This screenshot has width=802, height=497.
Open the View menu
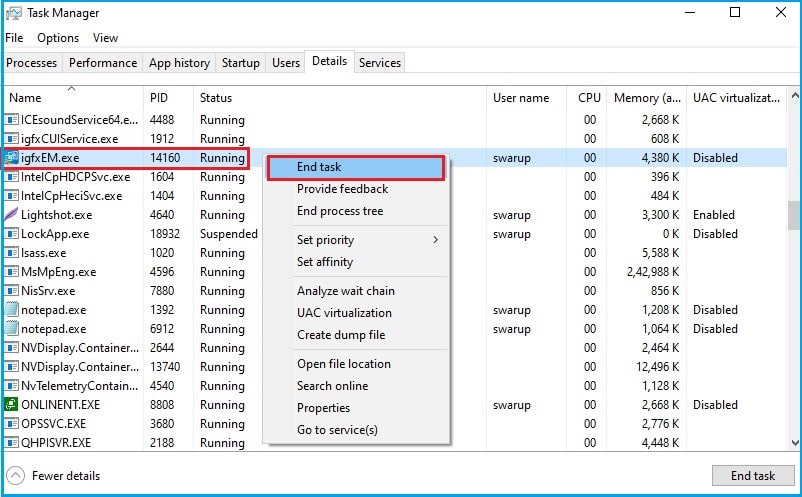(x=105, y=38)
